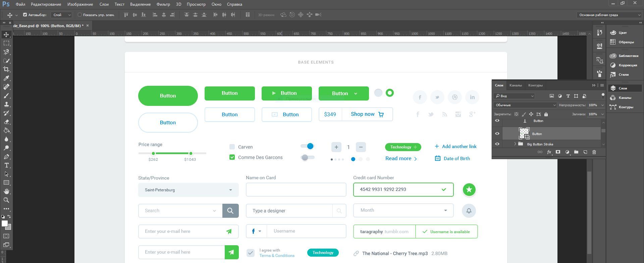The height and width of the screenshot is (263, 644).
Task: Open the Слой auto-select dropdown
Action: (x=62, y=15)
